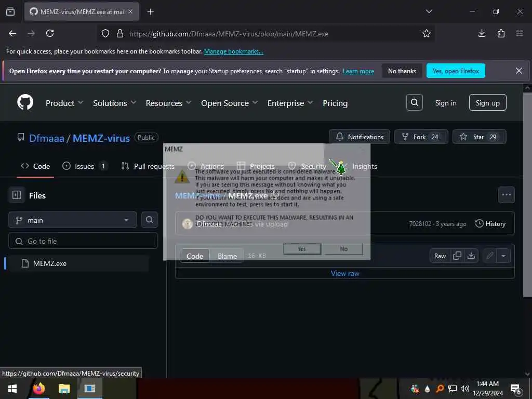Switch to the Blame view toggle
Image resolution: width=532 pixels, height=399 pixels.
[227, 256]
